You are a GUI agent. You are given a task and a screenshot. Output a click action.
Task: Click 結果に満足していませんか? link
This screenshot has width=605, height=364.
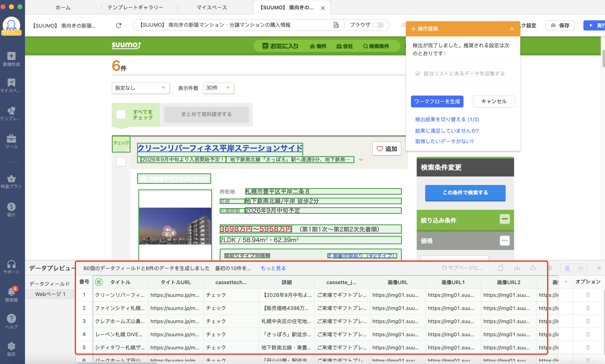[447, 131]
